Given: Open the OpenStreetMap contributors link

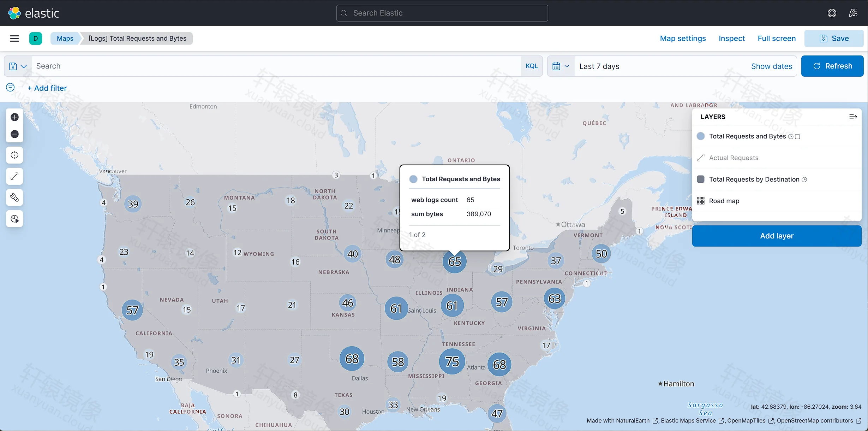Looking at the screenshot, I should [x=819, y=421].
